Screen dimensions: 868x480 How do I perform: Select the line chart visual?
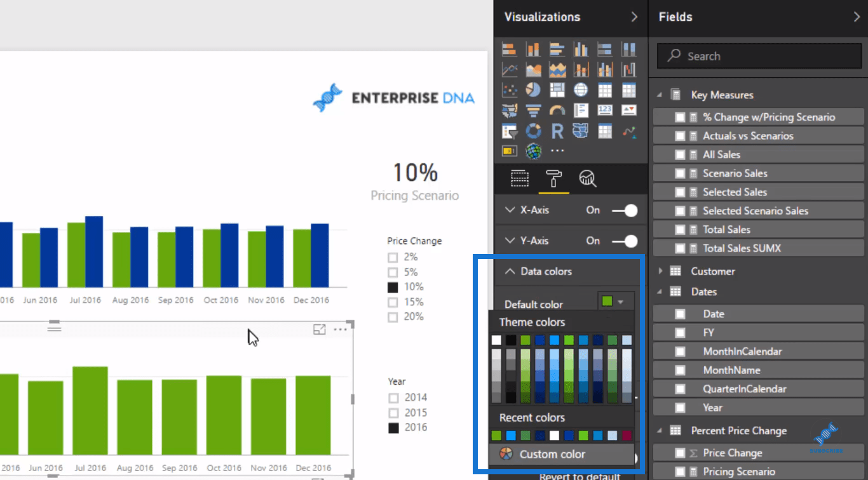pos(509,70)
